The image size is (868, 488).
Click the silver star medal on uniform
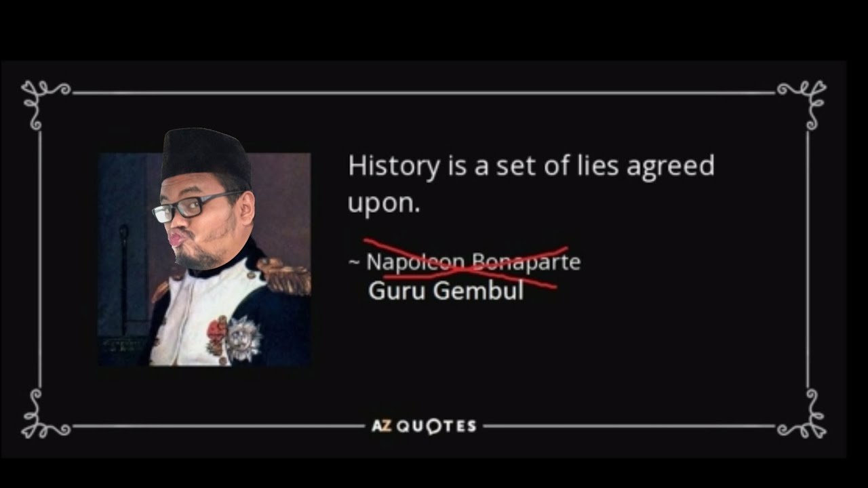(243, 338)
